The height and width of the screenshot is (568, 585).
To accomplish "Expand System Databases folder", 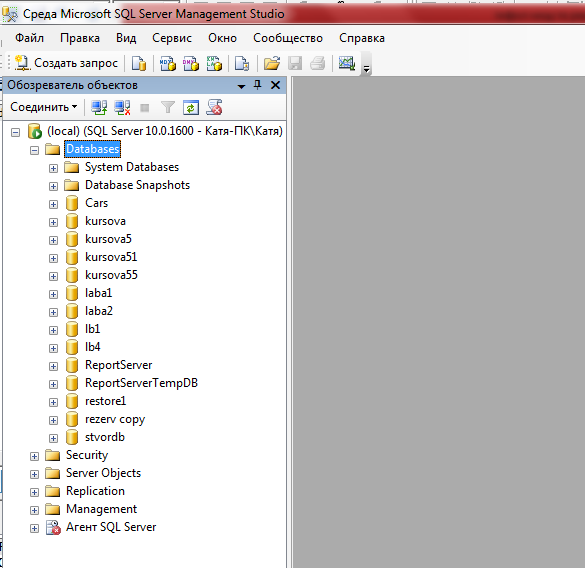I will [53, 168].
